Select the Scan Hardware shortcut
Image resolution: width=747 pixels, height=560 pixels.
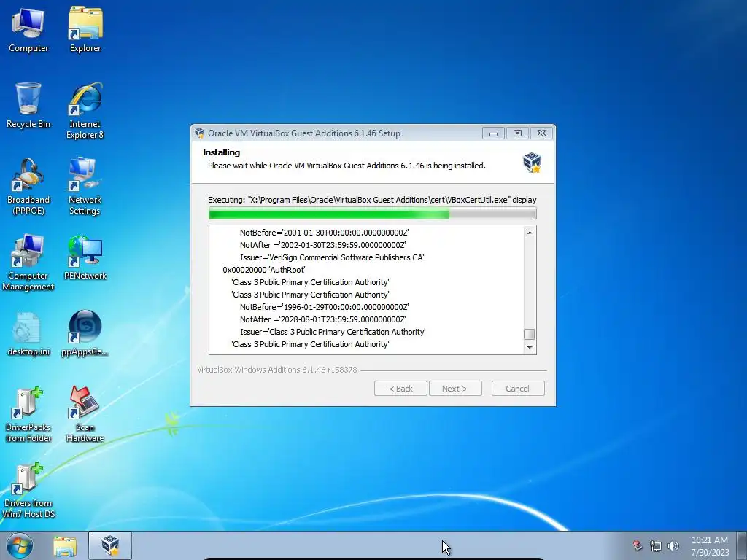pyautogui.click(x=85, y=414)
